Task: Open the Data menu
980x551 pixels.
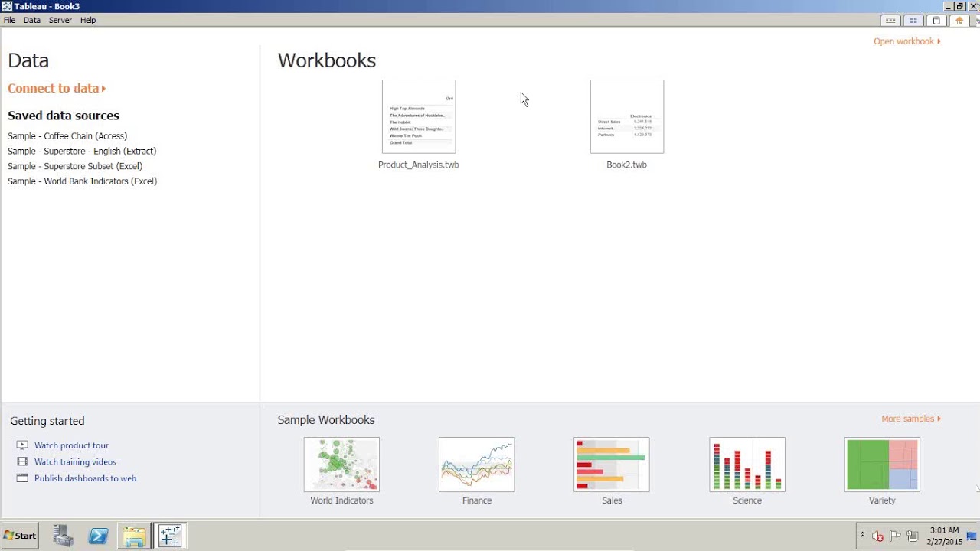Action: pos(32,21)
